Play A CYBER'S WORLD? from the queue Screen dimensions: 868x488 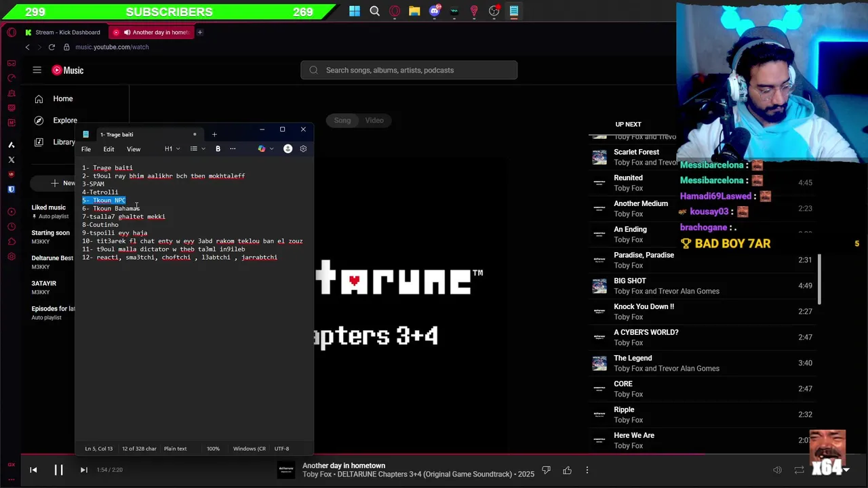click(x=702, y=338)
